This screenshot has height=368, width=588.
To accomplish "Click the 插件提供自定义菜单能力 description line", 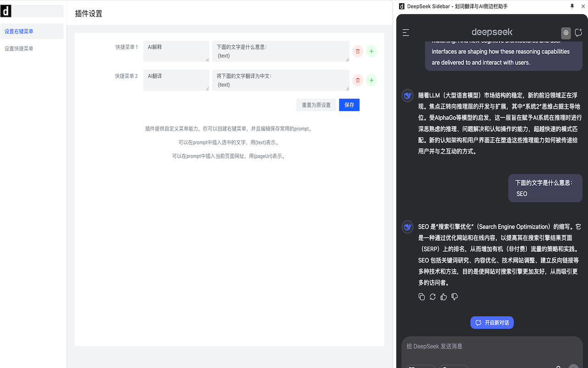I will [229, 129].
